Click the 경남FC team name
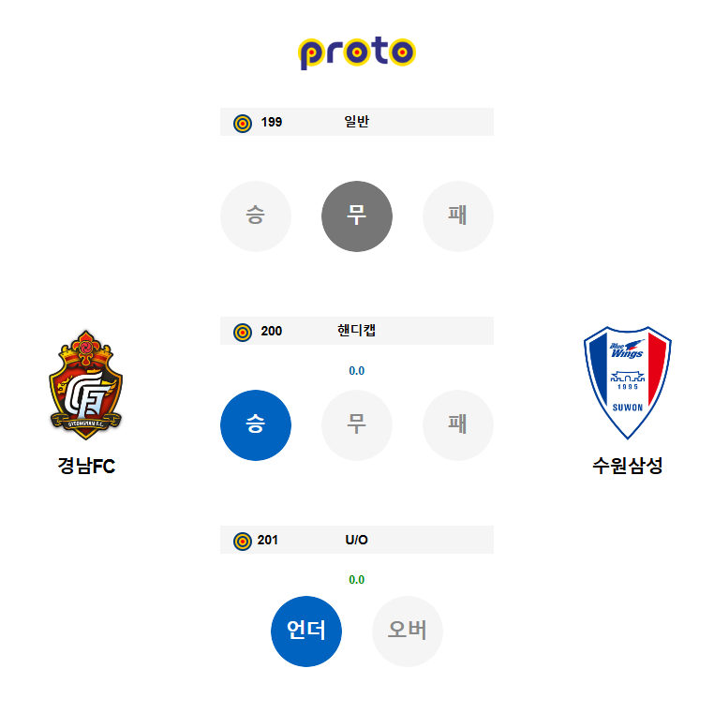Screen dimensions: 714x728 pyautogui.click(x=86, y=466)
